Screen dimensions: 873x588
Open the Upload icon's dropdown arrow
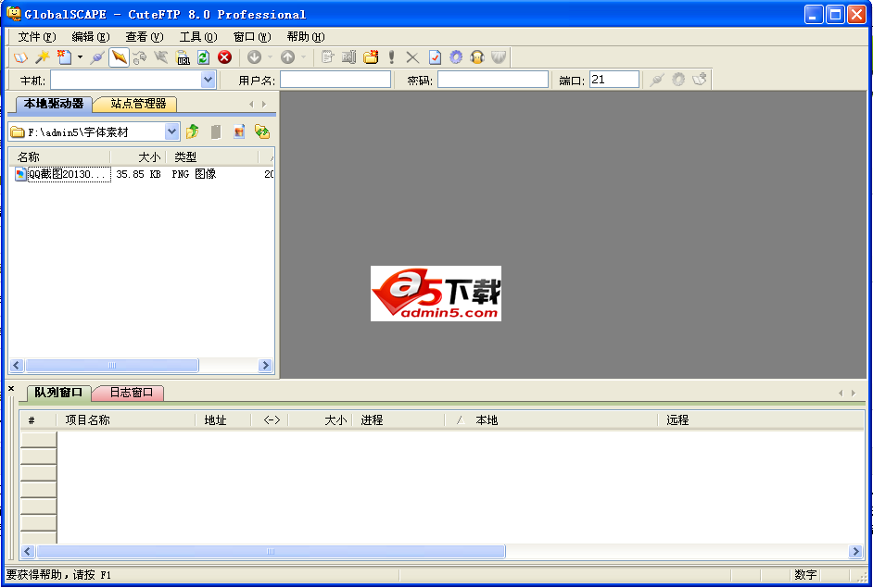click(x=303, y=57)
